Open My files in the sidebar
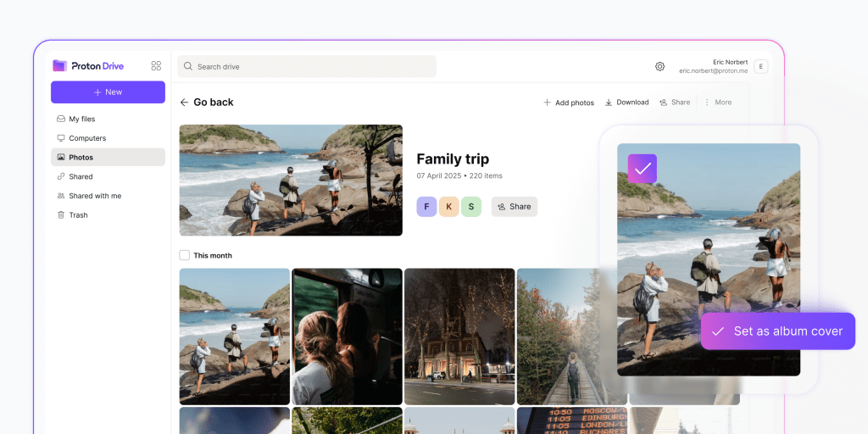868x434 pixels. click(x=108, y=119)
